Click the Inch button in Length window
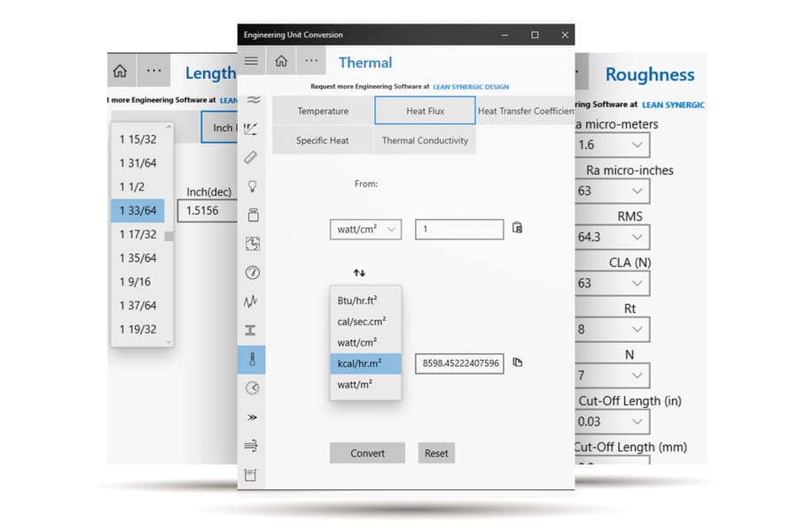Viewport: 798px width, 532px height. (x=219, y=128)
